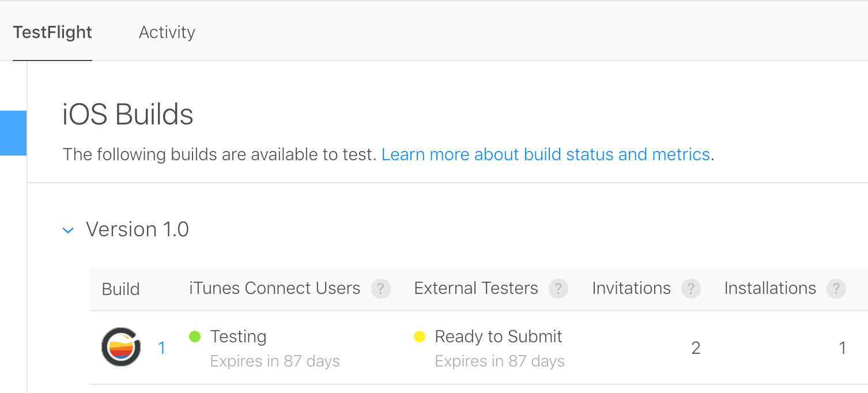Screen dimensions: 868x393
Task: Open Learn more about build status link
Action: (x=546, y=154)
